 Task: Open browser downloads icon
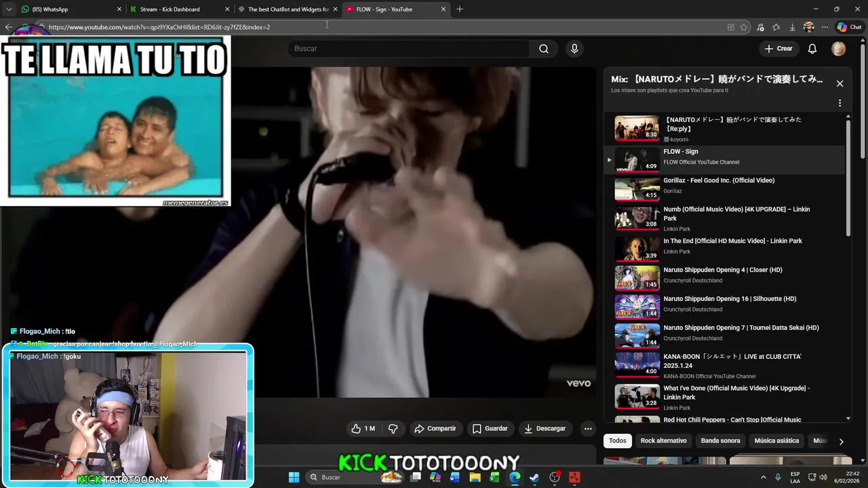point(792,27)
